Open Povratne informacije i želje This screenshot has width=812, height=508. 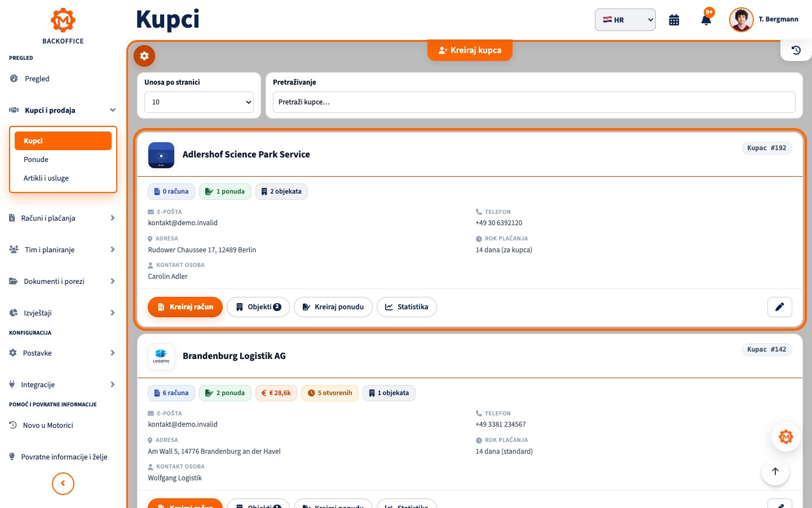coord(63,457)
